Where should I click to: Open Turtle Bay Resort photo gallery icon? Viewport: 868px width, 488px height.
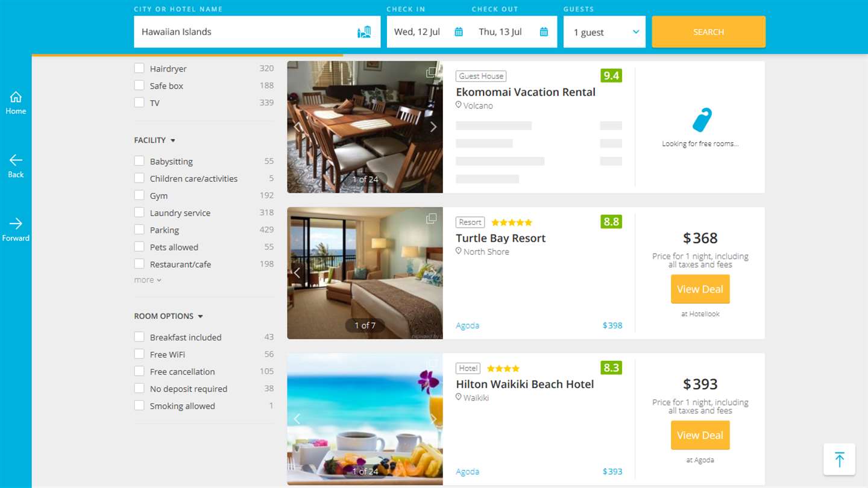point(432,218)
